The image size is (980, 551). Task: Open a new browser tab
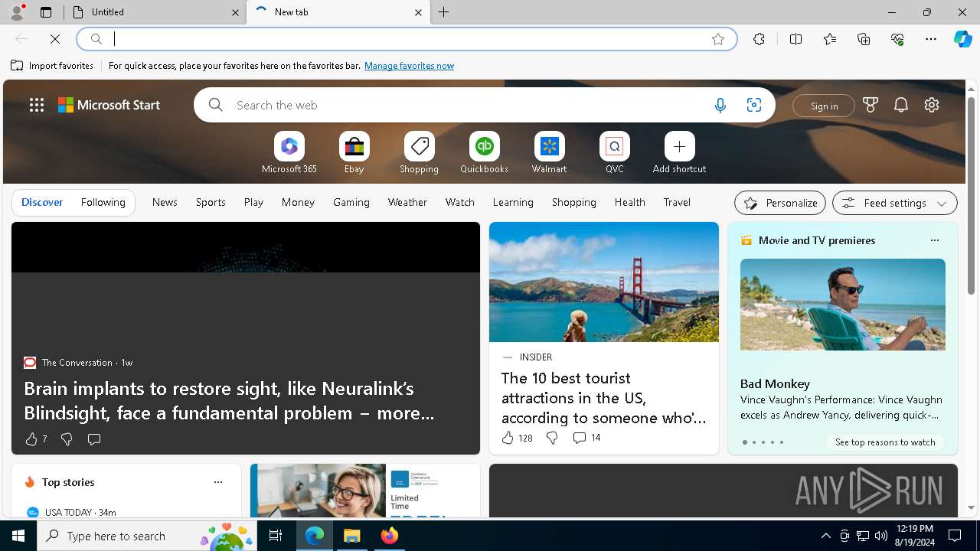tap(444, 12)
